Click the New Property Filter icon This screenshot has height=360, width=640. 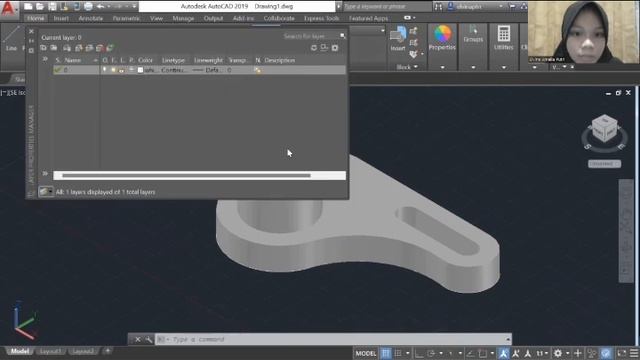pyautogui.click(x=43, y=48)
